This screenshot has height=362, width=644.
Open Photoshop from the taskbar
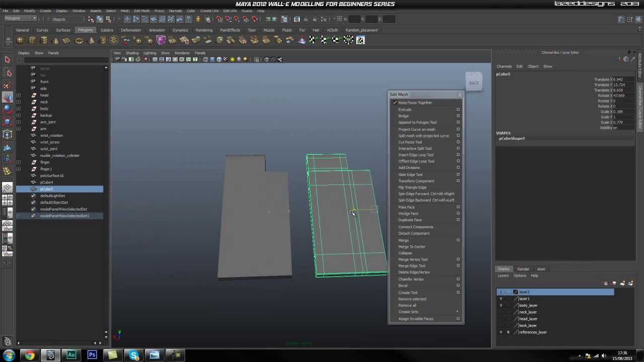(92, 355)
